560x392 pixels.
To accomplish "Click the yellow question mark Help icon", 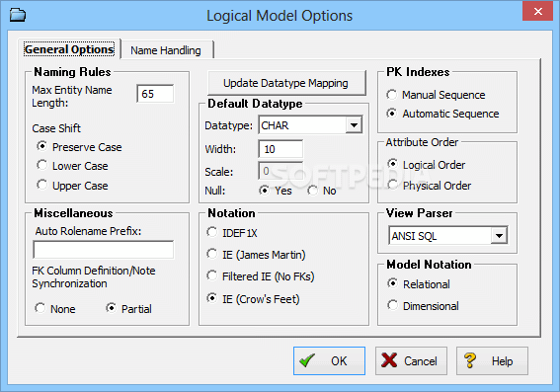I will point(470,360).
